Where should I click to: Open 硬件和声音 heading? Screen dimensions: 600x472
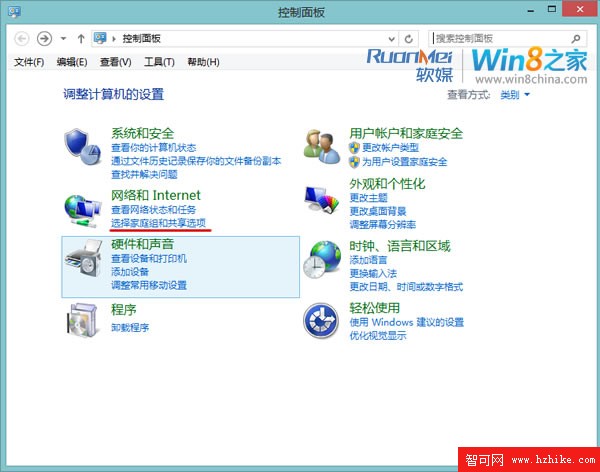pyautogui.click(x=143, y=244)
